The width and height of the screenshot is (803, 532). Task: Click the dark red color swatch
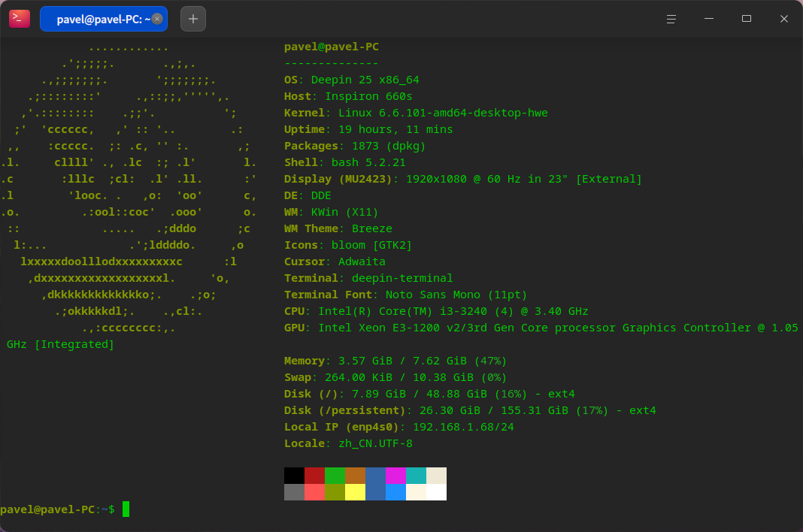315,476
